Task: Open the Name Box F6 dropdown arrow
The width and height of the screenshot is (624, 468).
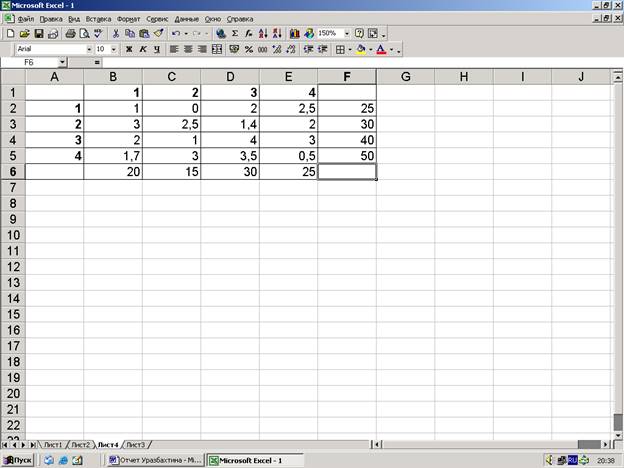Action: 62,62
